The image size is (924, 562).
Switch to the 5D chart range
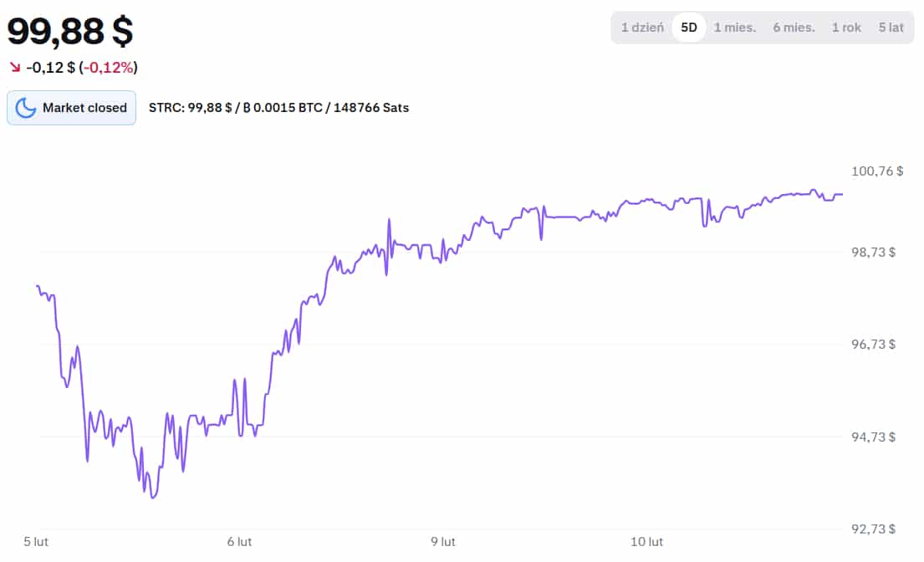pos(689,28)
